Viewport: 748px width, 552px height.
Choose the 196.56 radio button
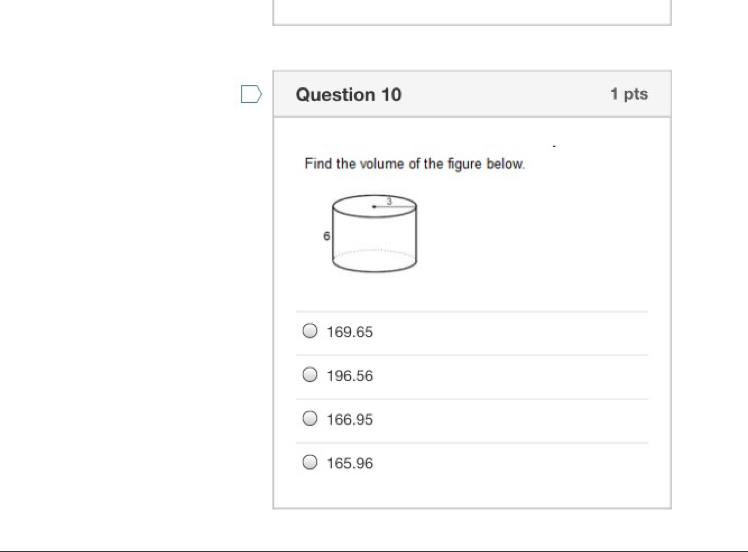click(x=310, y=376)
